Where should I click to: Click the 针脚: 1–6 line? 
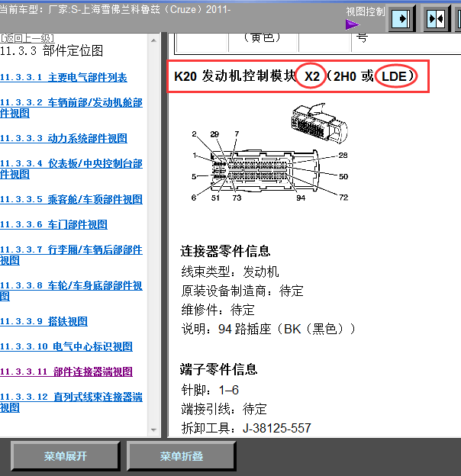tap(210, 390)
